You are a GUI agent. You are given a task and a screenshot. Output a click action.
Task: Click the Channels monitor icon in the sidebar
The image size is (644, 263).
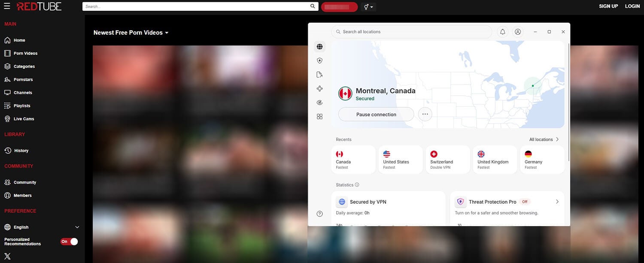[7, 93]
